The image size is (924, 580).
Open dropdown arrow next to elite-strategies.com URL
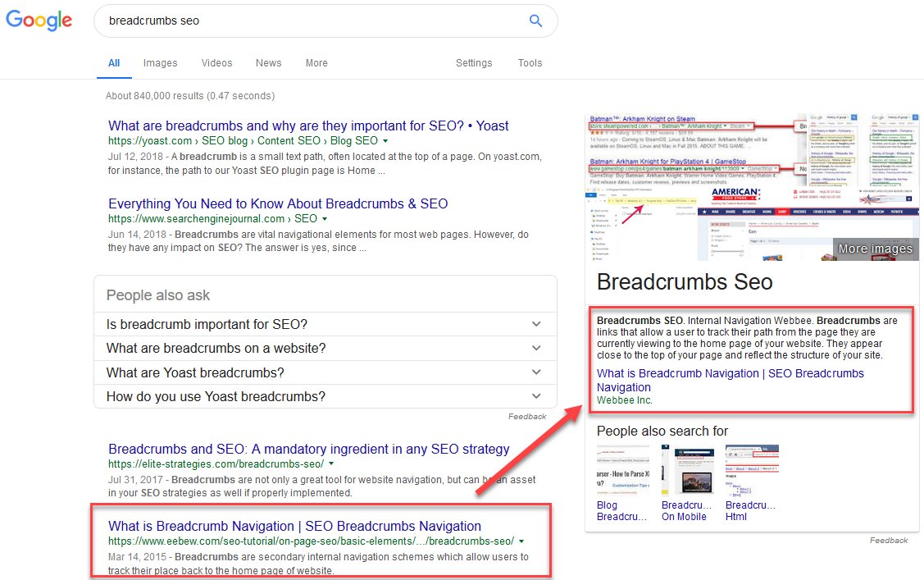[x=331, y=464]
